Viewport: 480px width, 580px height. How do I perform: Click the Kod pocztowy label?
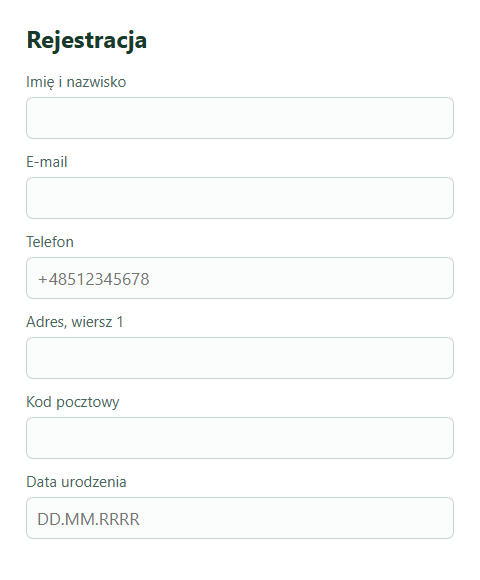(x=73, y=402)
